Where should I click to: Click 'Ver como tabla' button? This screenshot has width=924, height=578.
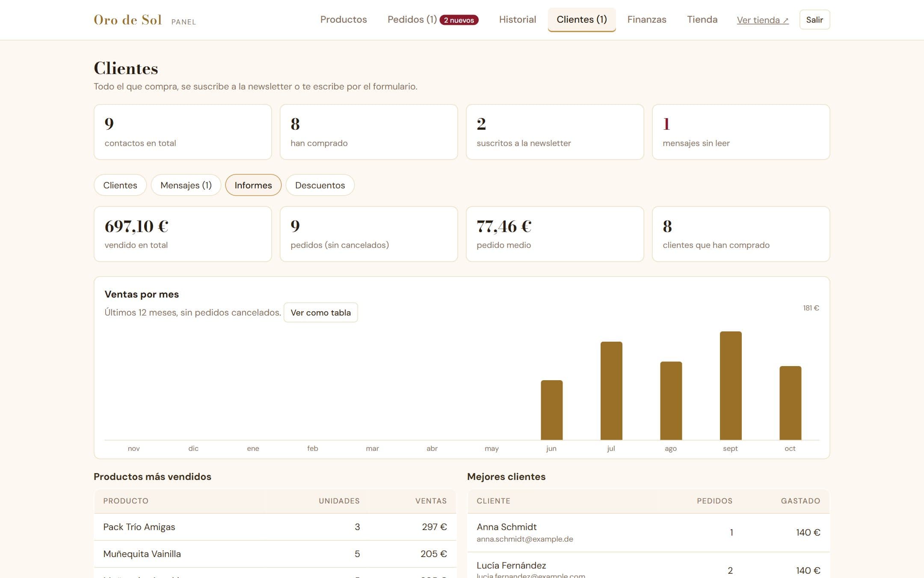(x=321, y=313)
